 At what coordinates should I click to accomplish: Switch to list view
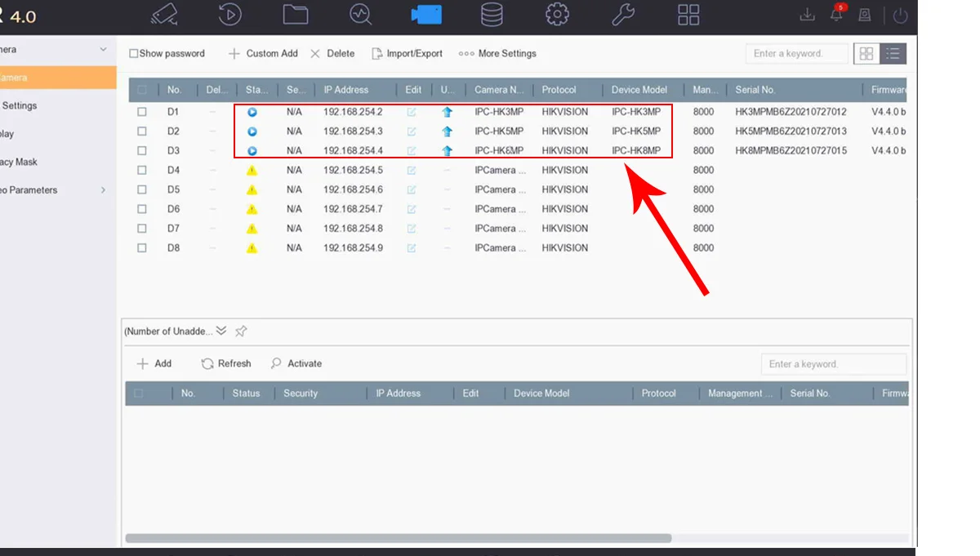(x=893, y=54)
